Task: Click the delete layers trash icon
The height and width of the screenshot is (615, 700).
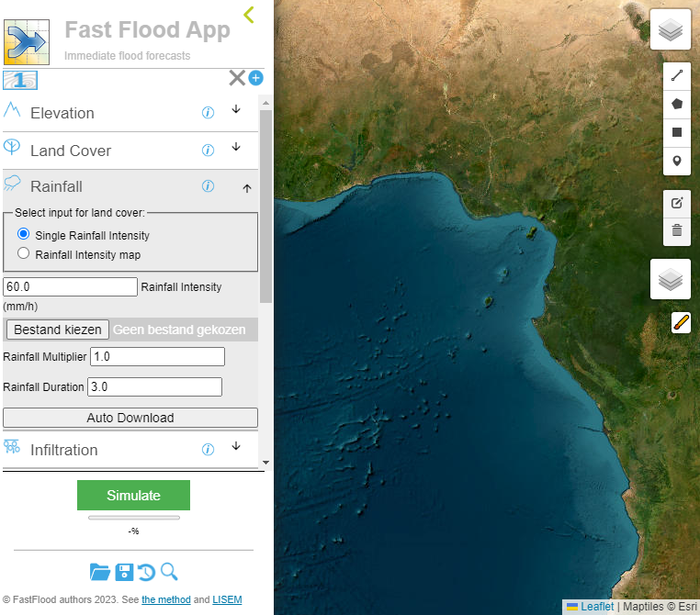Action: click(x=677, y=230)
